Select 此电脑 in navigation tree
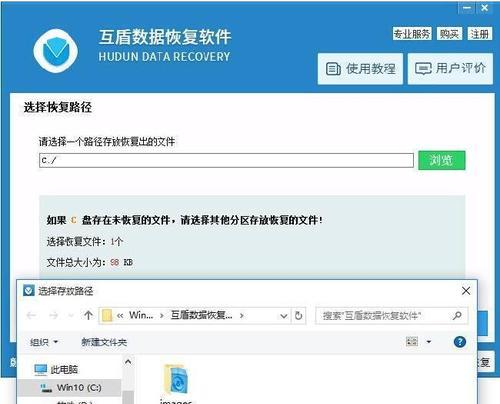 (56, 369)
